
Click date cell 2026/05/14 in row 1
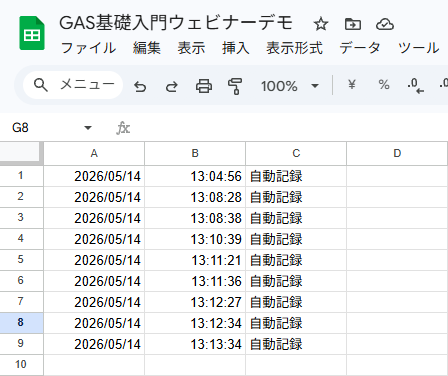point(94,176)
